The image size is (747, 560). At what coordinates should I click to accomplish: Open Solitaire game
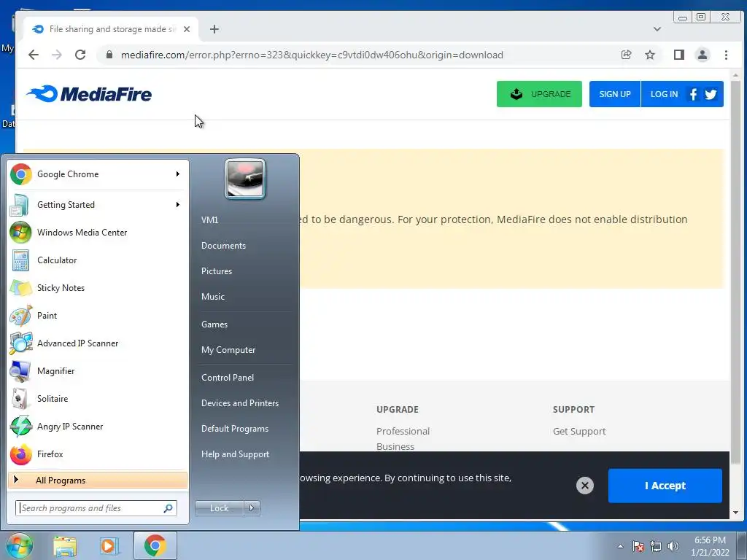[98, 398]
